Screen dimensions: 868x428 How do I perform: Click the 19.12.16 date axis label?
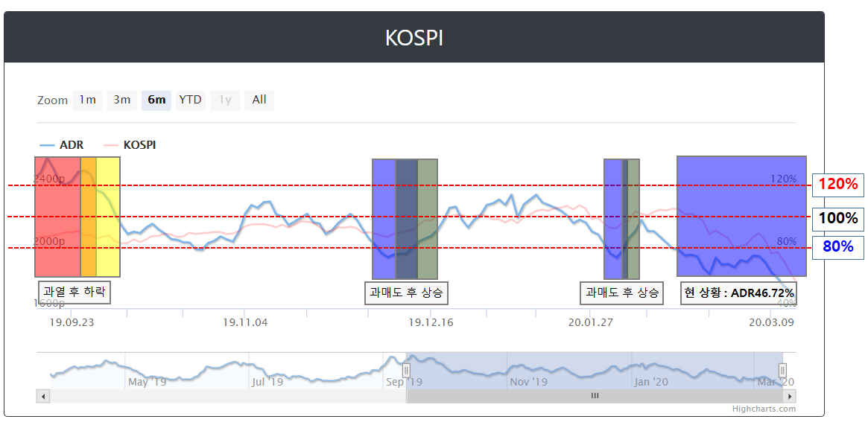(x=431, y=322)
